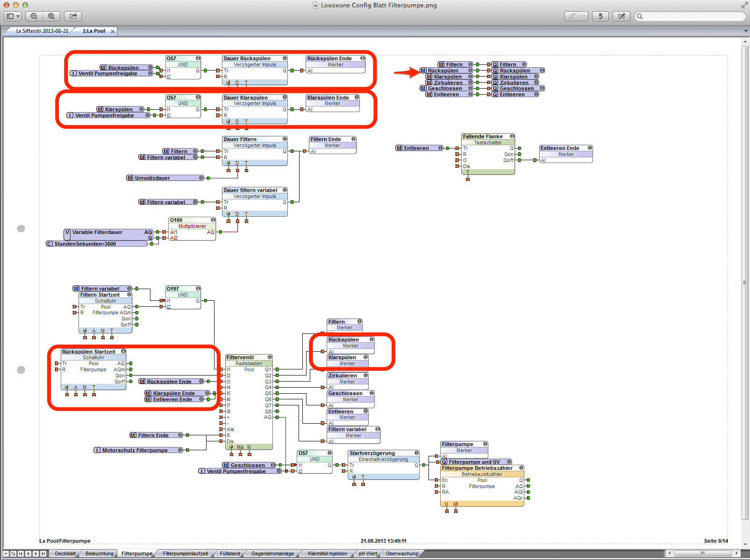Image resolution: width=750 pixels, height=560 pixels.
Task: Expand the highlight pen options arrow
Action: pos(583,16)
